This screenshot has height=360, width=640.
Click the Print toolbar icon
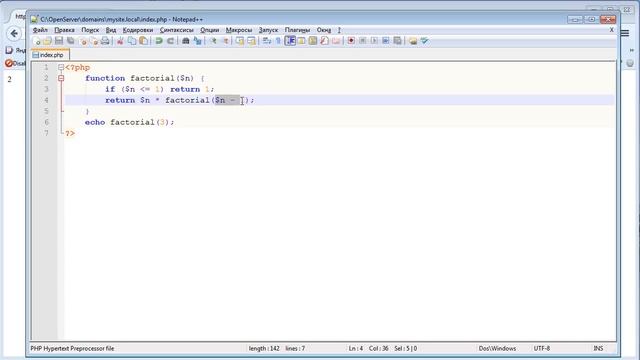point(105,41)
